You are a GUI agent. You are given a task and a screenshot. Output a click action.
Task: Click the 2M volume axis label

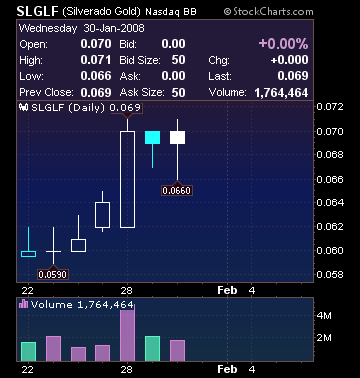(324, 338)
